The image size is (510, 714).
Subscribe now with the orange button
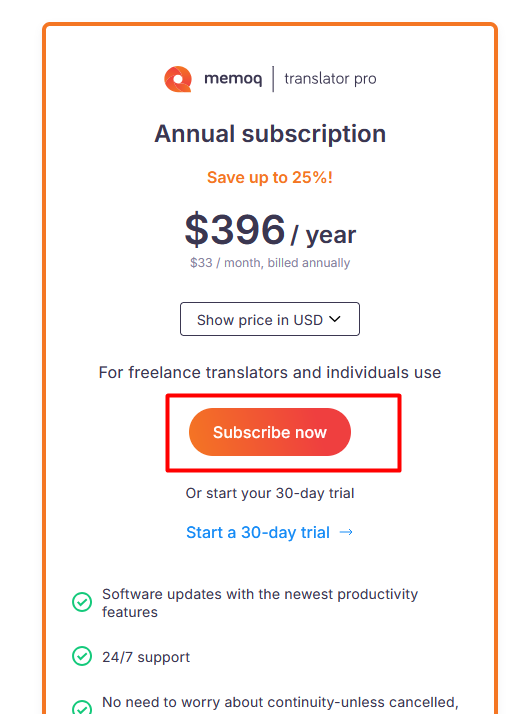(x=270, y=432)
